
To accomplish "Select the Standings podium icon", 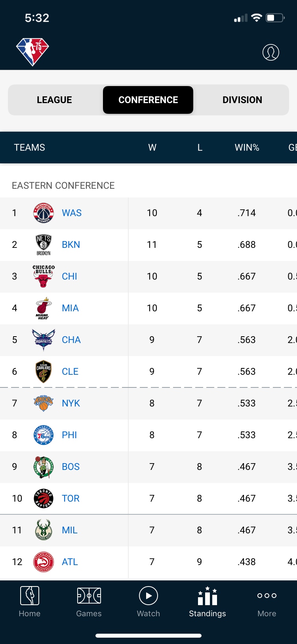I will (208, 596).
